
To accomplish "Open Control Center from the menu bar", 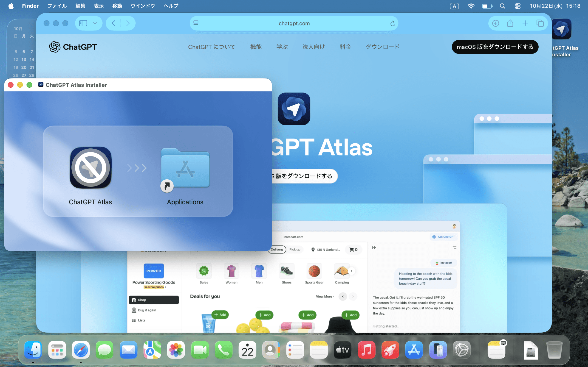I will (517, 6).
